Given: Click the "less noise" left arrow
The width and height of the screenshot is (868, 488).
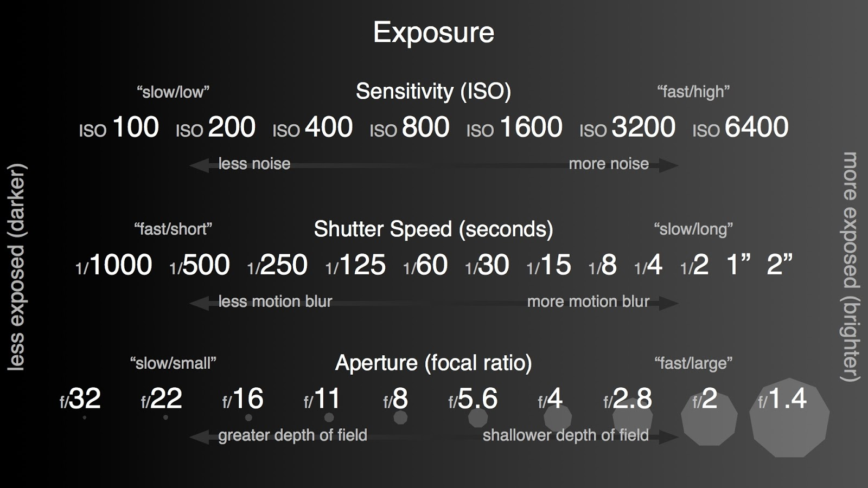Looking at the screenshot, I should tap(200, 165).
